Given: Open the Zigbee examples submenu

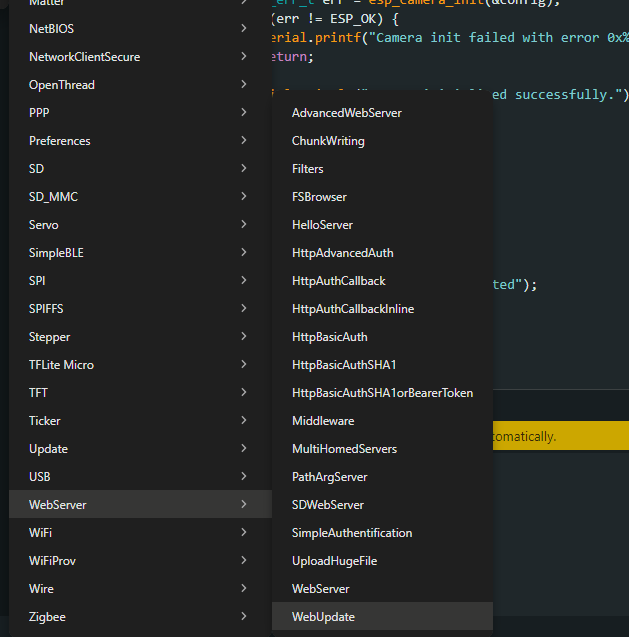Looking at the screenshot, I should [140, 617].
